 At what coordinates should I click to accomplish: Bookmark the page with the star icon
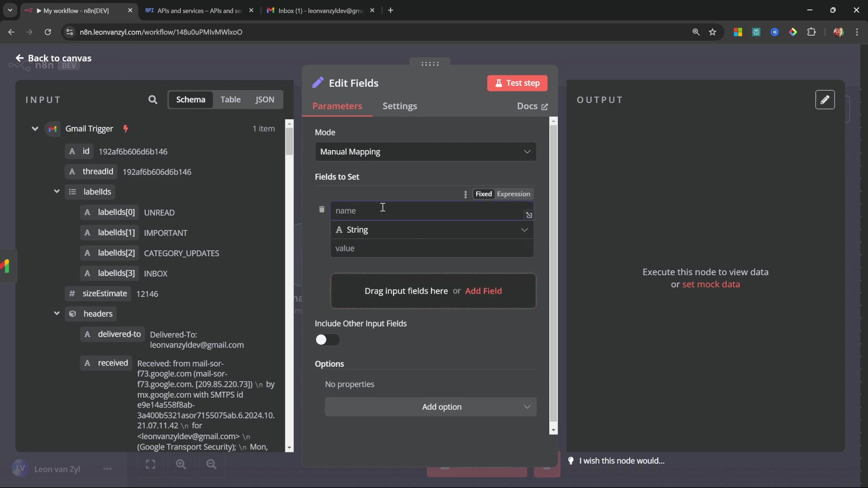(x=713, y=32)
